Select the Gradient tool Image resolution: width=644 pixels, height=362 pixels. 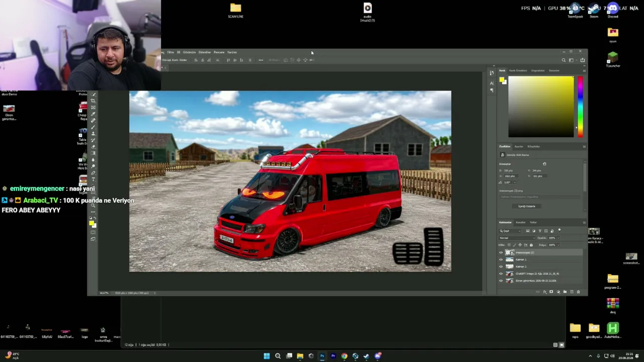(93, 153)
